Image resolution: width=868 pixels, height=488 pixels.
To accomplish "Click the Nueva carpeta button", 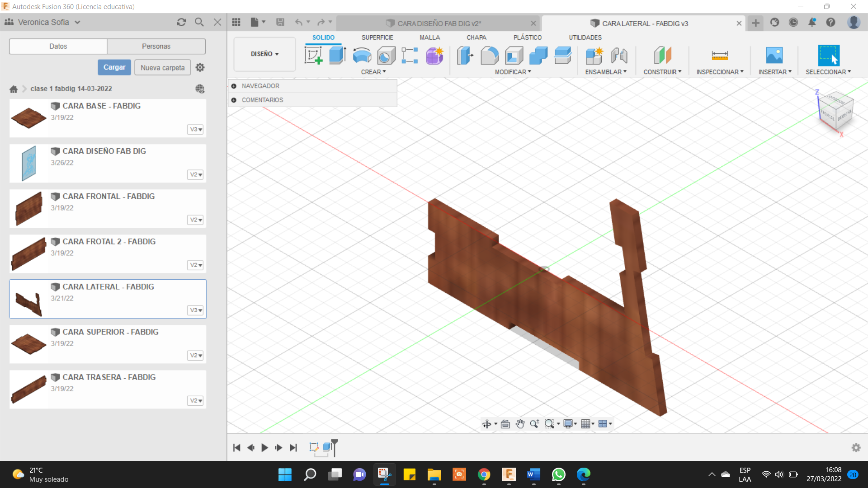I will [162, 67].
